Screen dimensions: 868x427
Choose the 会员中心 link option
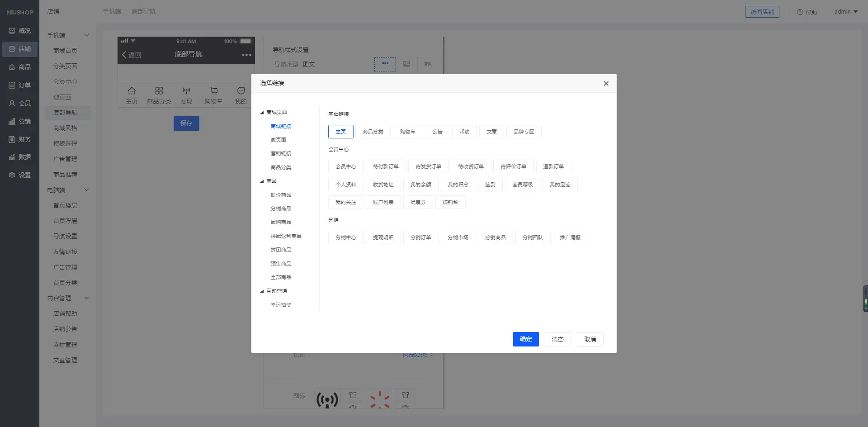pyautogui.click(x=345, y=166)
